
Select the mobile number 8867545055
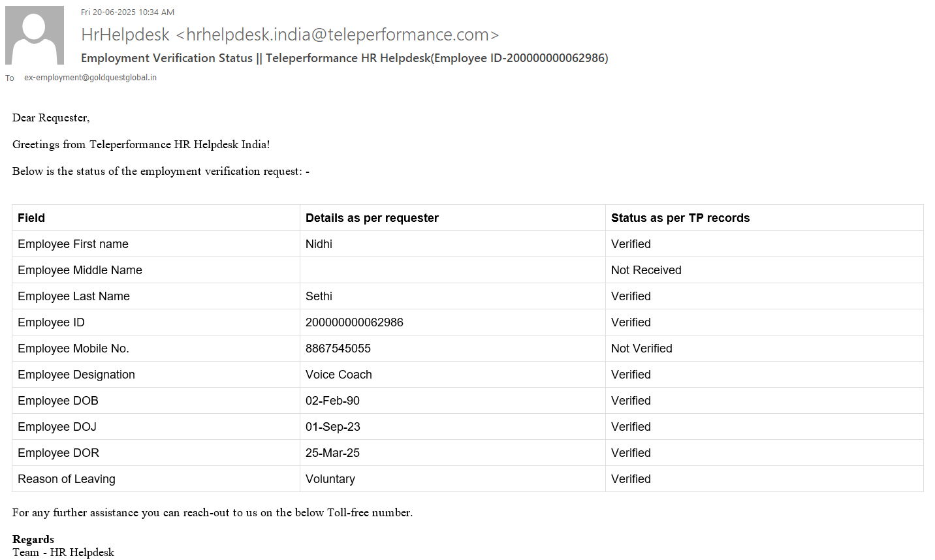click(x=338, y=349)
